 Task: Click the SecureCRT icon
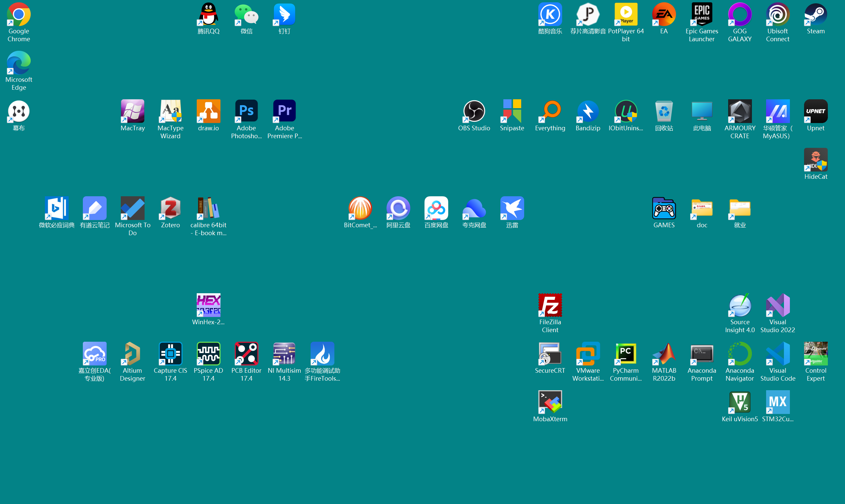click(x=550, y=354)
